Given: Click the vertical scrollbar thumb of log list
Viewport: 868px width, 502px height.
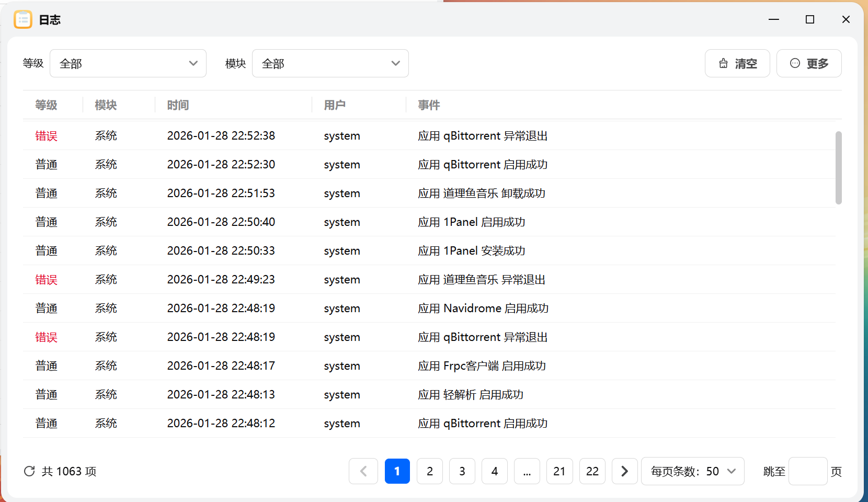Looking at the screenshot, I should (x=839, y=167).
